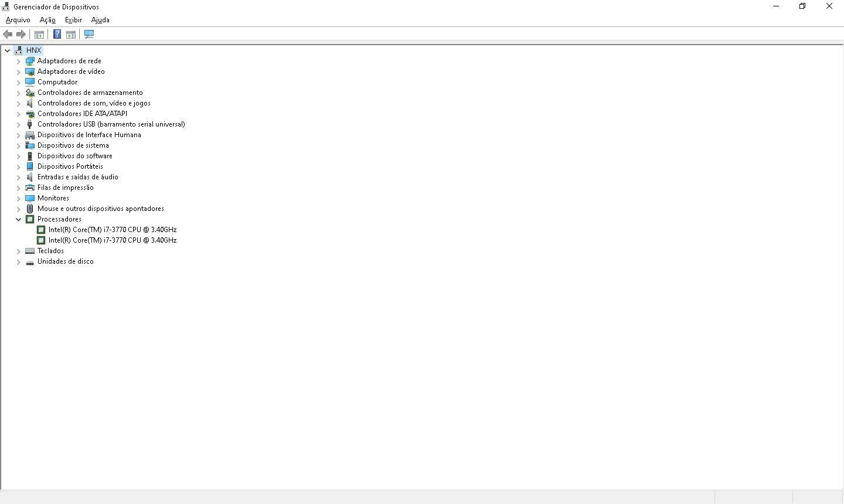The image size is (844, 504).
Task: Select Mouse e outros dispositivos apontadores
Action: (101, 209)
